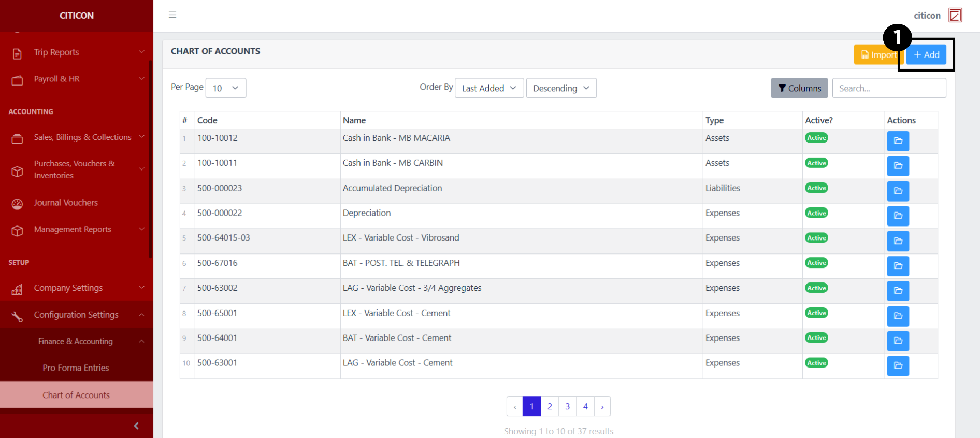
Task: Open folder icon for Depreciation row
Action: tap(898, 216)
